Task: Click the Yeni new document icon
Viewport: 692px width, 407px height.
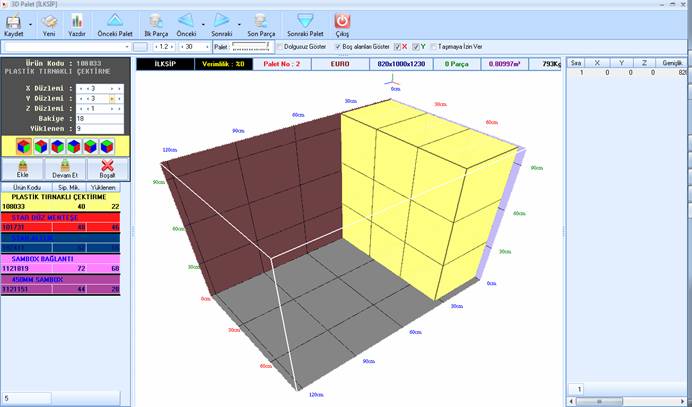Action: pos(49,20)
